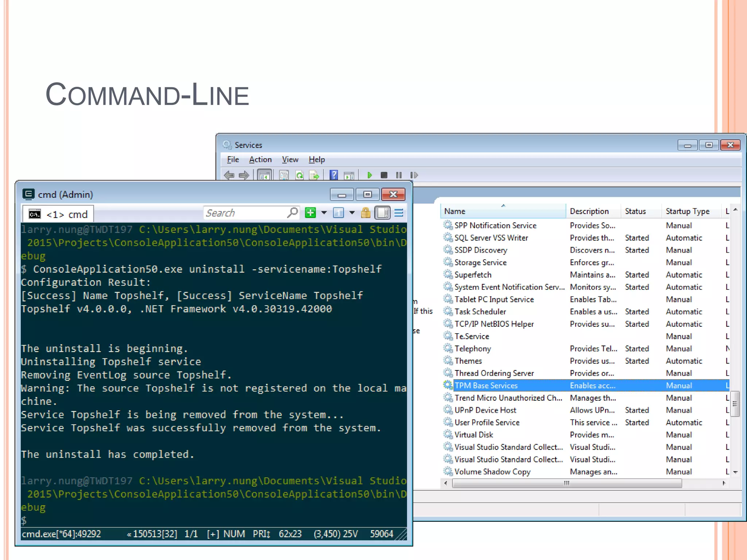The height and width of the screenshot is (560, 747).
Task: Click the Description column header
Action: click(x=593, y=211)
